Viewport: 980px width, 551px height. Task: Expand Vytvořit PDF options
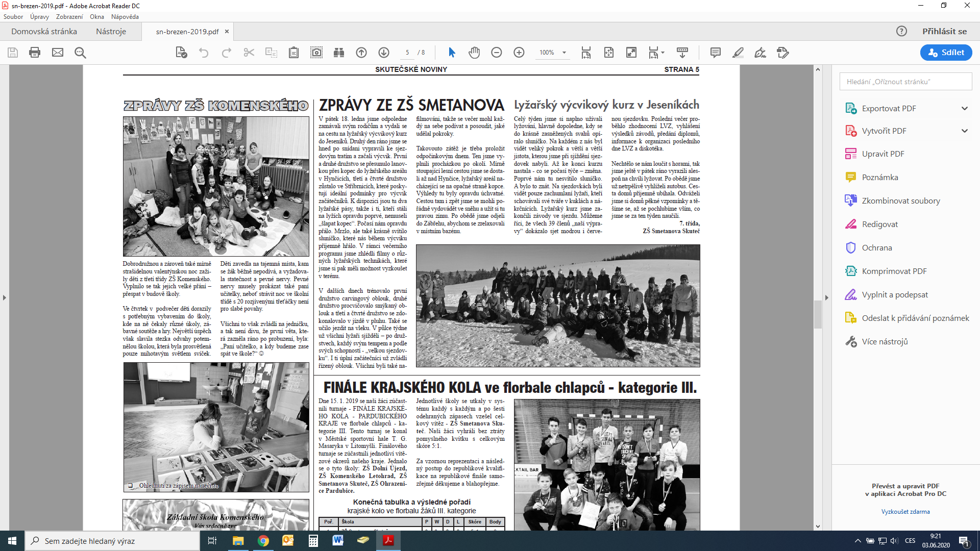click(965, 131)
